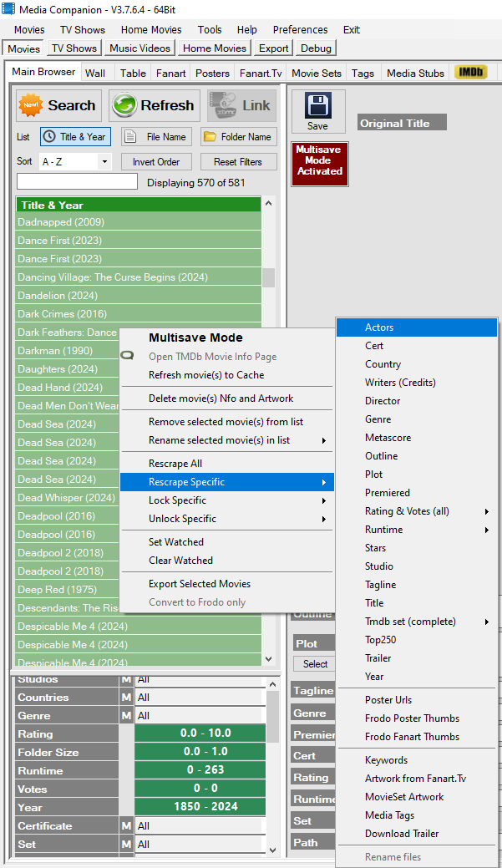Open Countries filter All dropdown
The height and width of the screenshot is (868, 502).
pyautogui.click(x=200, y=698)
